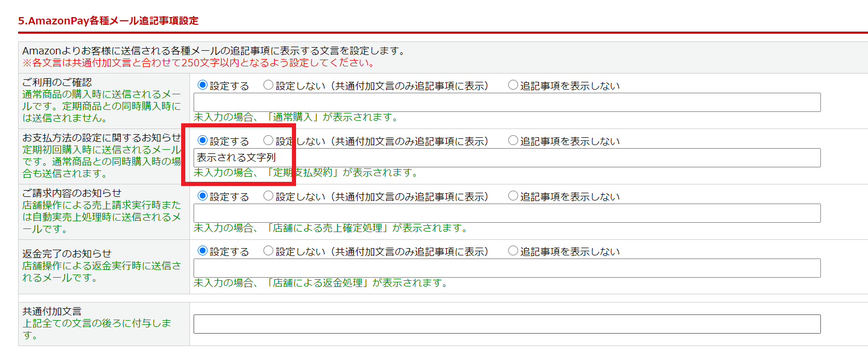
Task: Click the hint mentioning 「店舗による返金処理」
Action: point(321,283)
